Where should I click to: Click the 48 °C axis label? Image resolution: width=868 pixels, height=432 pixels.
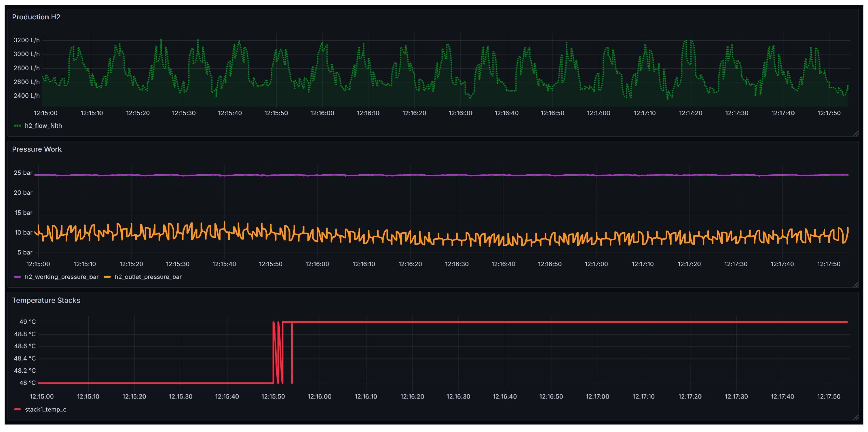click(x=27, y=383)
